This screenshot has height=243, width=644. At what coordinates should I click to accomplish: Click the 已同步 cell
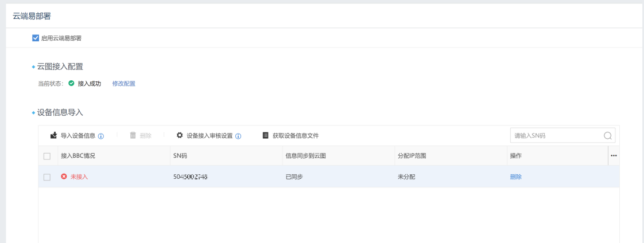[x=294, y=177]
